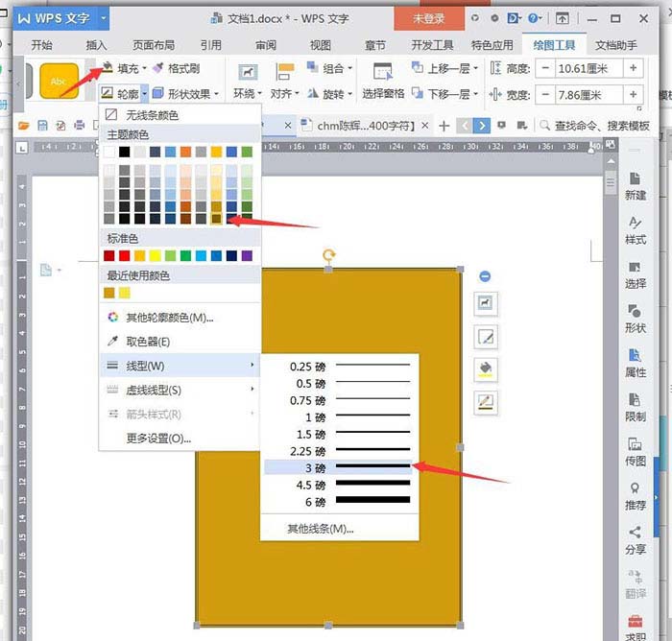Click the blue minus collapse icon beside shape
The image size is (672, 641).
[x=485, y=276]
